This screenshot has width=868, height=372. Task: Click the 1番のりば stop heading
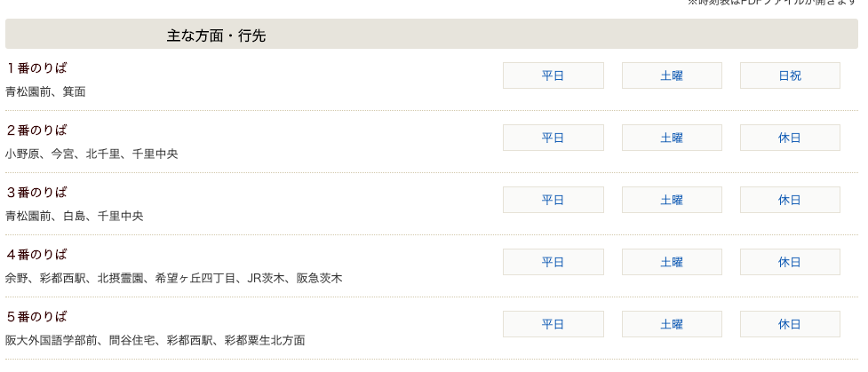[36, 68]
